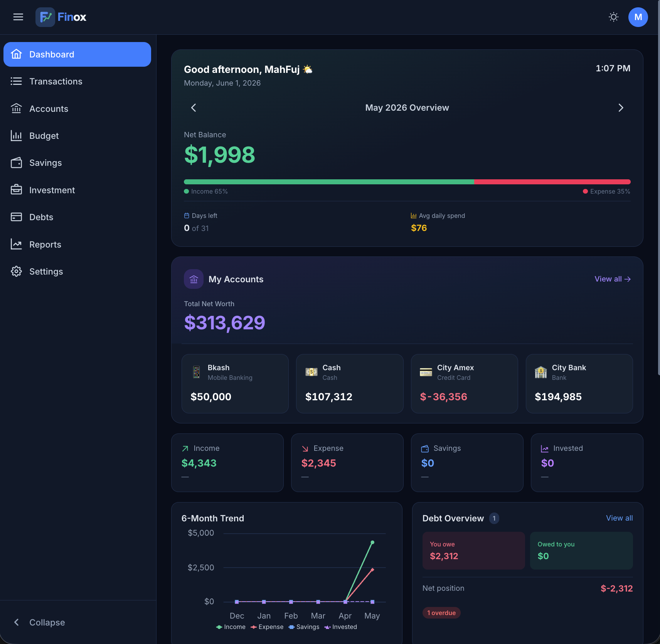The image size is (660, 644).
Task: Open the Cash account card
Action: [x=350, y=384]
